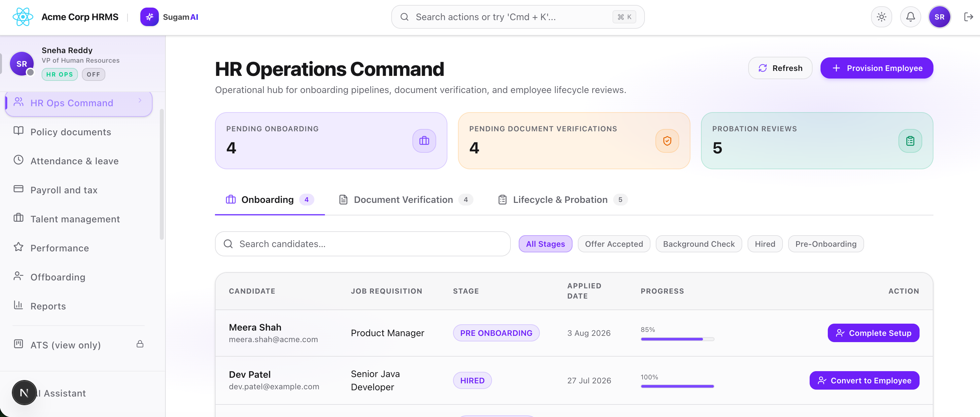Open notifications bell
This screenshot has width=980, height=417.
pos(910,17)
